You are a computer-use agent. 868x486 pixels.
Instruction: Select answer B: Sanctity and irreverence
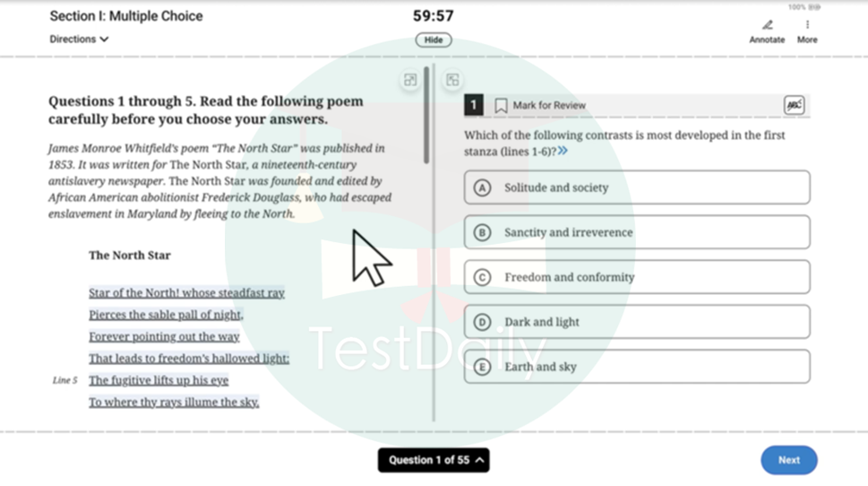(x=637, y=232)
